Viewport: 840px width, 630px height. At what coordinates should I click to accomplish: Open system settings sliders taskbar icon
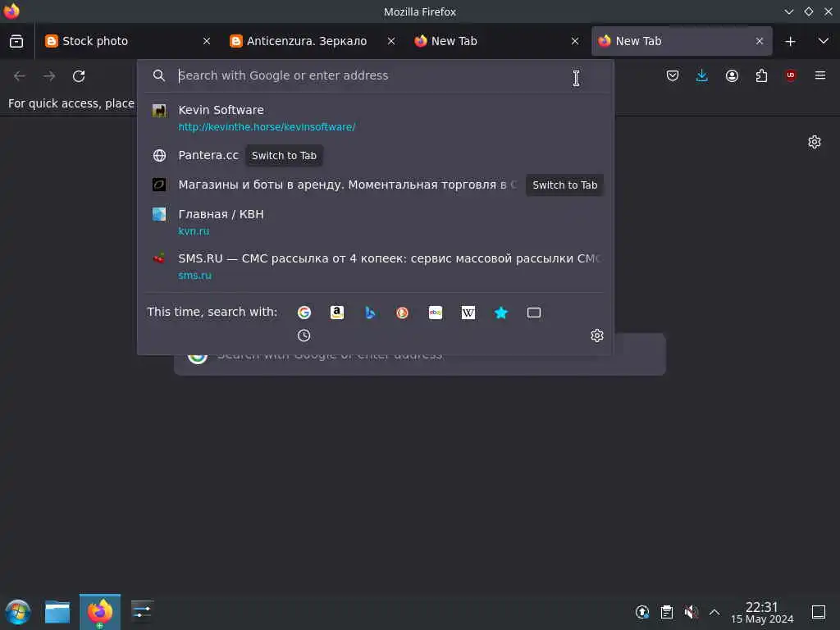(x=142, y=612)
